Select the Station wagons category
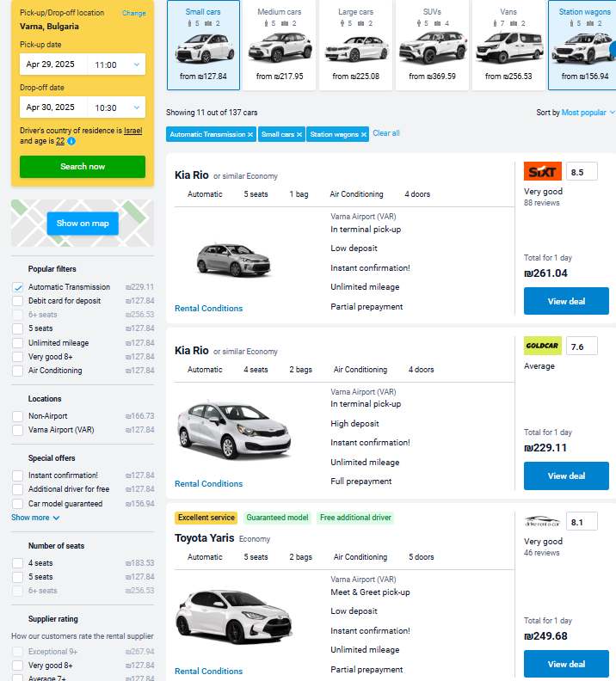Viewport: 616px width, 681px height. tap(582, 46)
